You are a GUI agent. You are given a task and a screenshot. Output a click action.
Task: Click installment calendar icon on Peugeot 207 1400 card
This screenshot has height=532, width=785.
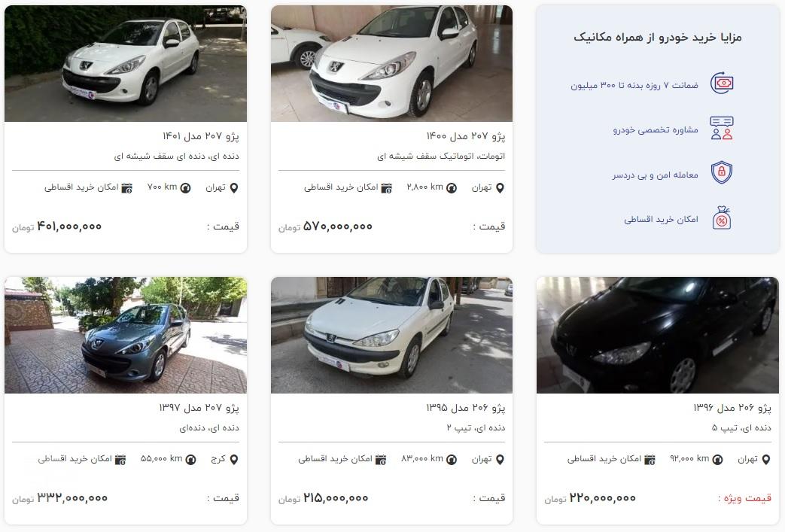386,188
